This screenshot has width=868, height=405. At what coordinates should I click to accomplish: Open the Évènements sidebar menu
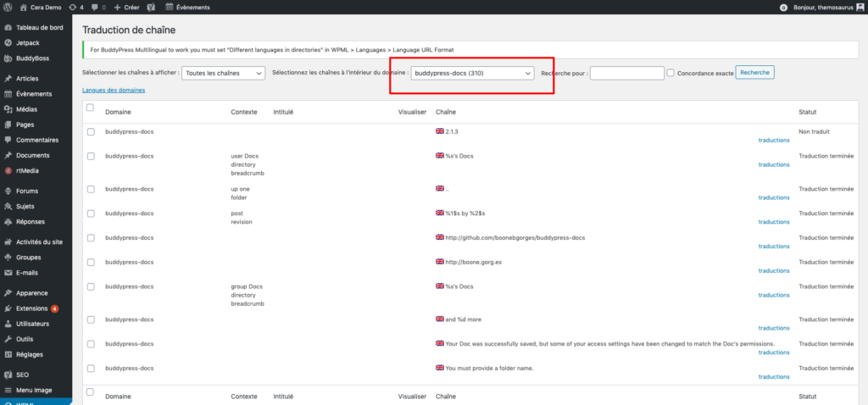(36, 93)
